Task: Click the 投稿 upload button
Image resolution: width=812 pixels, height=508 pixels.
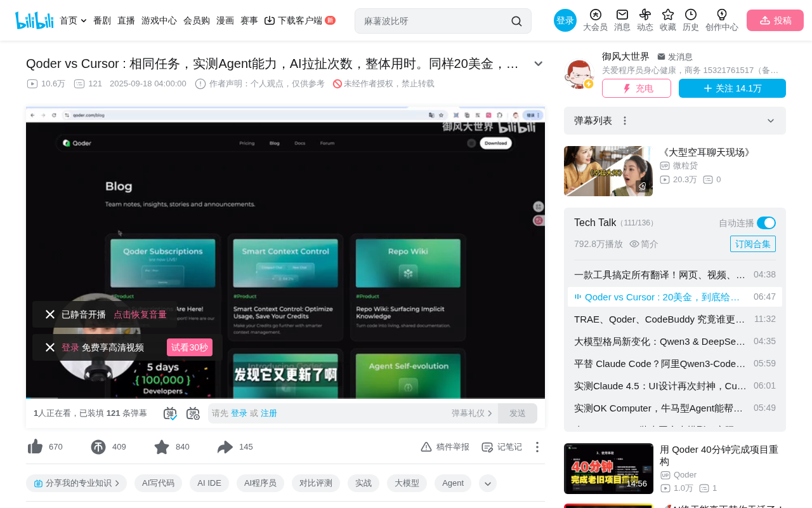Action: [x=775, y=20]
